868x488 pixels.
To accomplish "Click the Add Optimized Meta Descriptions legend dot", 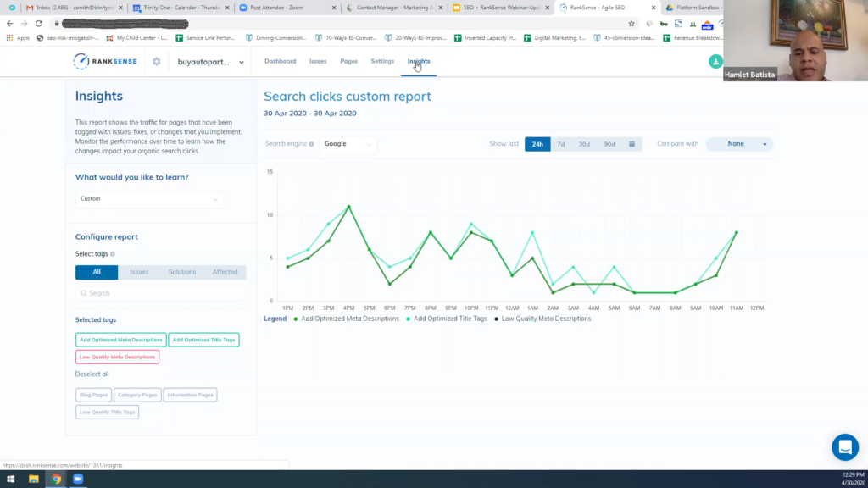I will pyautogui.click(x=296, y=319).
